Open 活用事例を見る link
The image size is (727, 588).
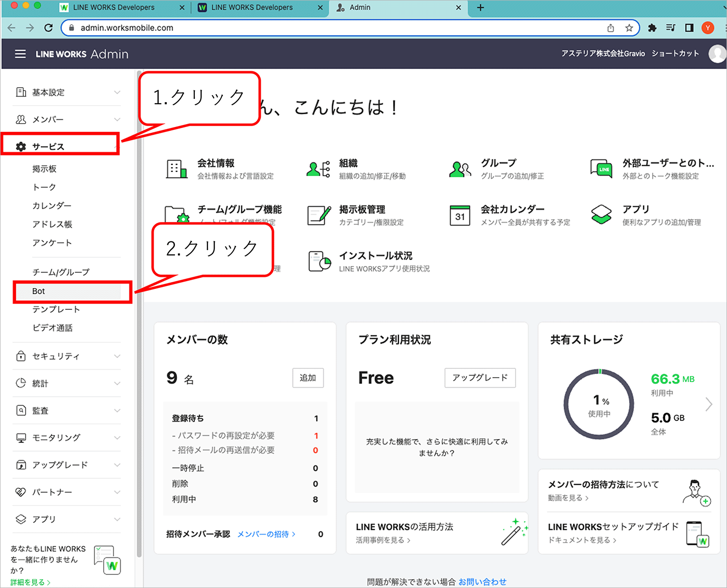click(x=383, y=540)
